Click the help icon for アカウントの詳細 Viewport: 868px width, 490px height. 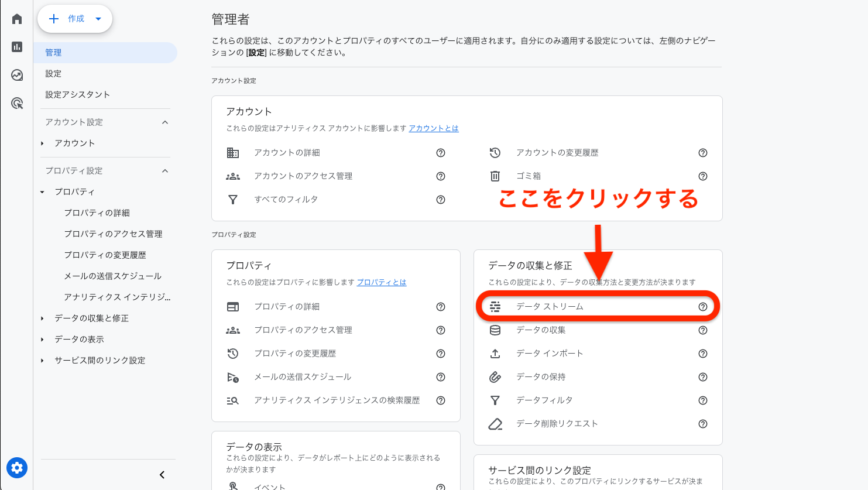(x=441, y=153)
